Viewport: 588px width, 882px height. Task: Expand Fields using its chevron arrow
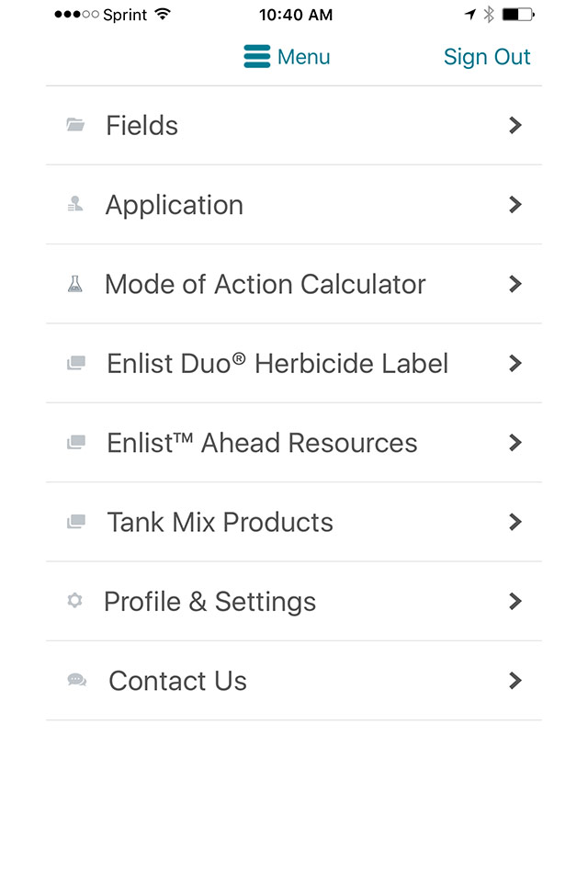[514, 125]
